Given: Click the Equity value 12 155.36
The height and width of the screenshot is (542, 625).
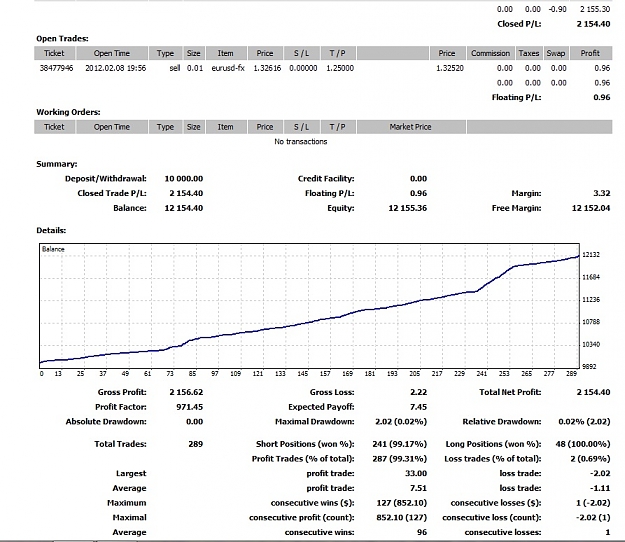Looking at the screenshot, I should click(407, 208).
